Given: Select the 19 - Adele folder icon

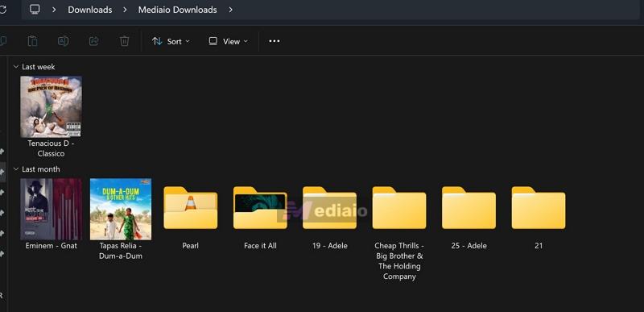Looking at the screenshot, I should pos(329,207).
